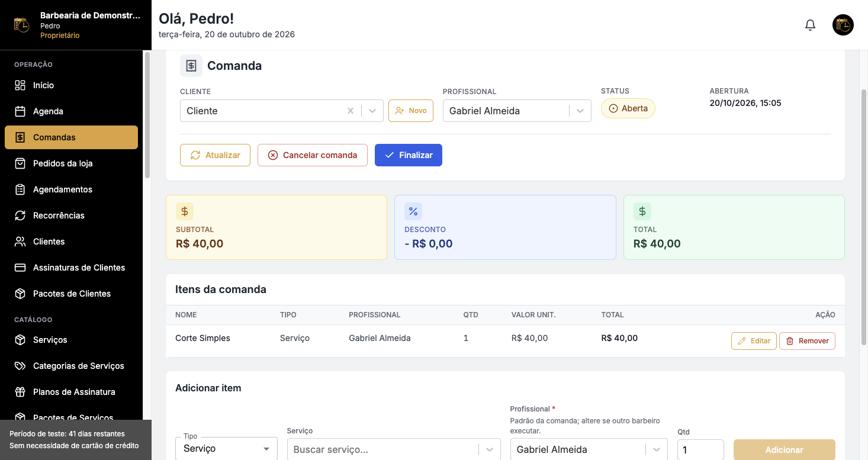Click the "20/10/2026, 15:05" opening date
Image resolution: width=868 pixels, height=460 pixels.
point(745,103)
